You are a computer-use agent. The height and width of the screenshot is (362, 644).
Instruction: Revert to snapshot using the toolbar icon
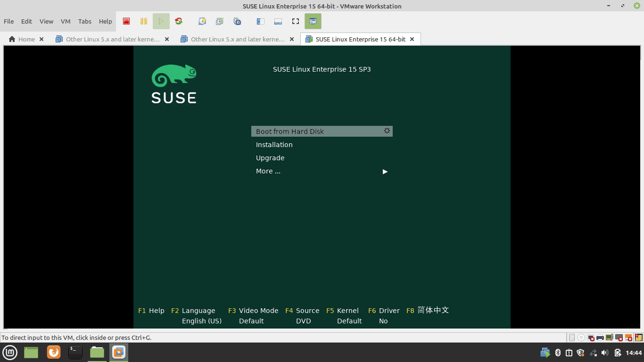[x=220, y=21]
